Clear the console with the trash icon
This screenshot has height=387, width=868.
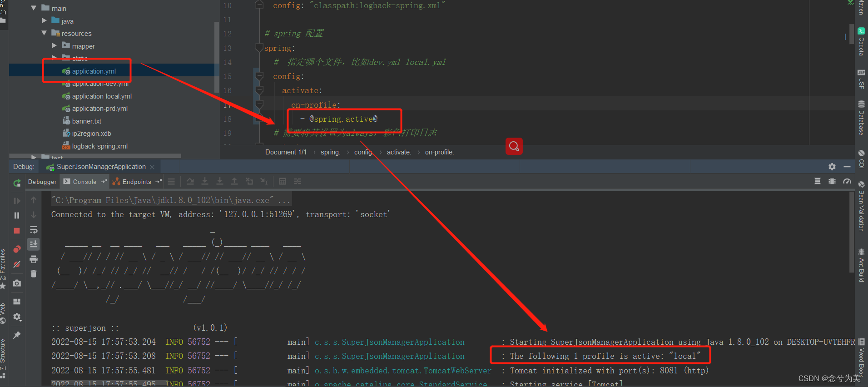point(34,273)
